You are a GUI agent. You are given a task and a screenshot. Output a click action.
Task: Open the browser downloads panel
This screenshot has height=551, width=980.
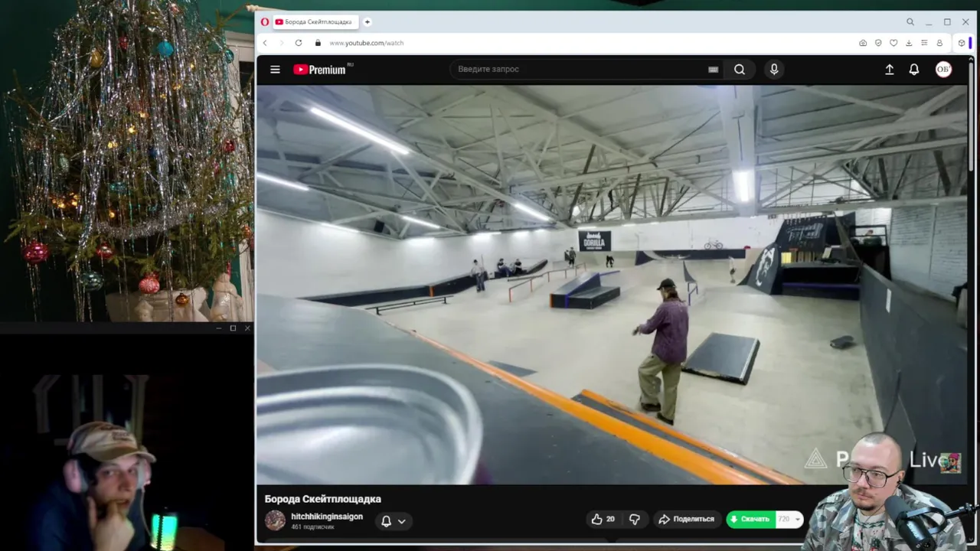click(x=909, y=43)
